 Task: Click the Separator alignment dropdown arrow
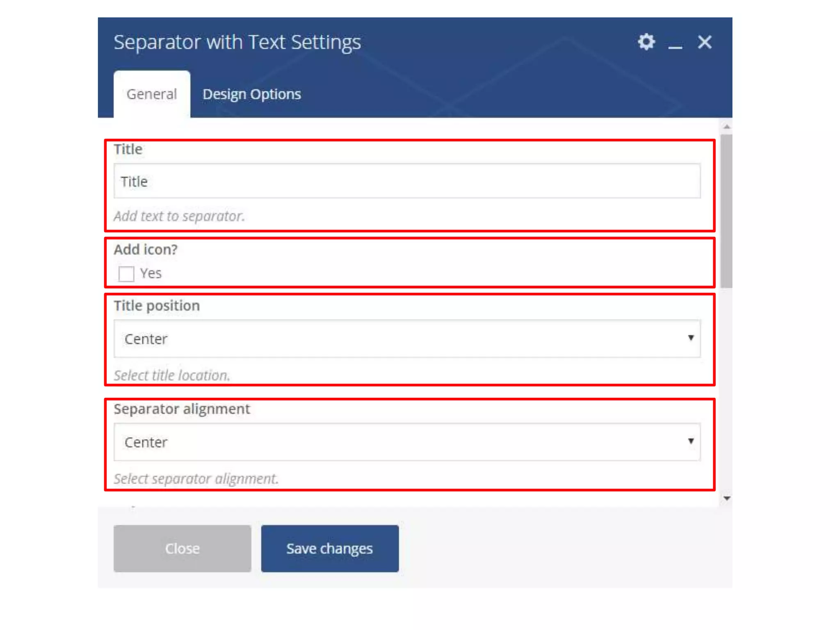691,441
